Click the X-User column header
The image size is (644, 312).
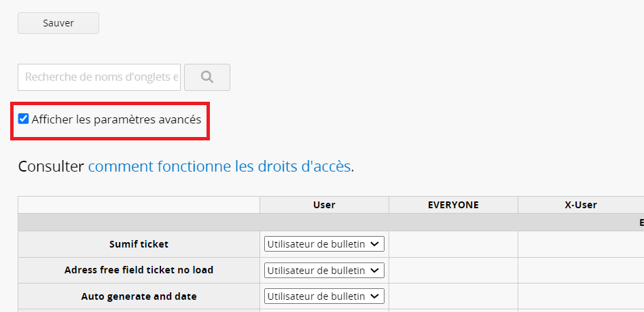pos(581,205)
